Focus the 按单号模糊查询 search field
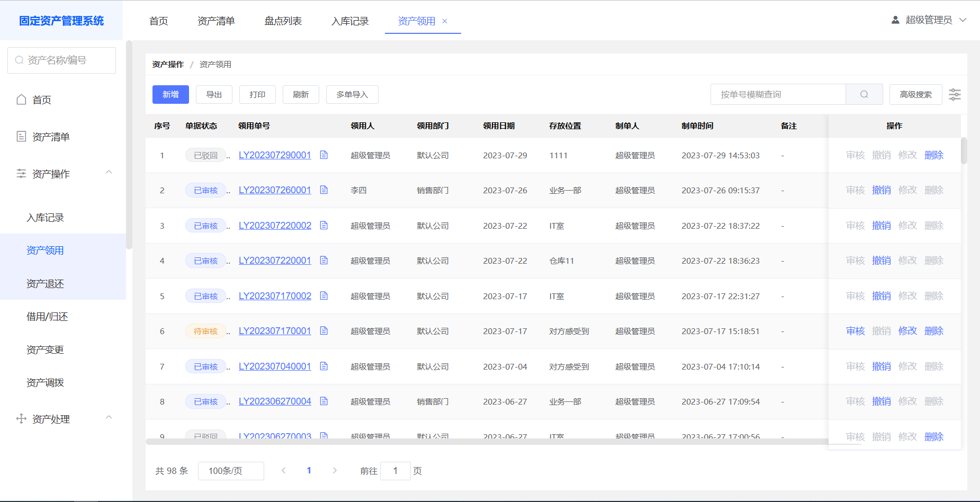Image resolution: width=980 pixels, height=502 pixels. coord(778,94)
